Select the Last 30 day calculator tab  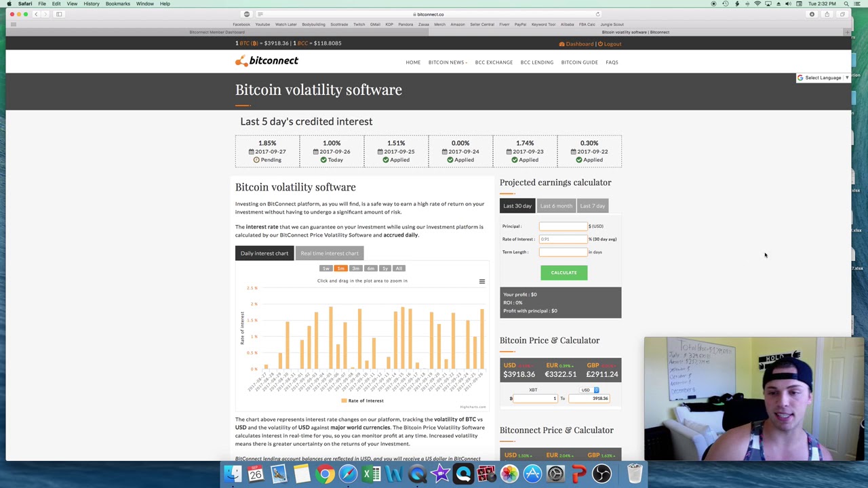tap(517, 206)
